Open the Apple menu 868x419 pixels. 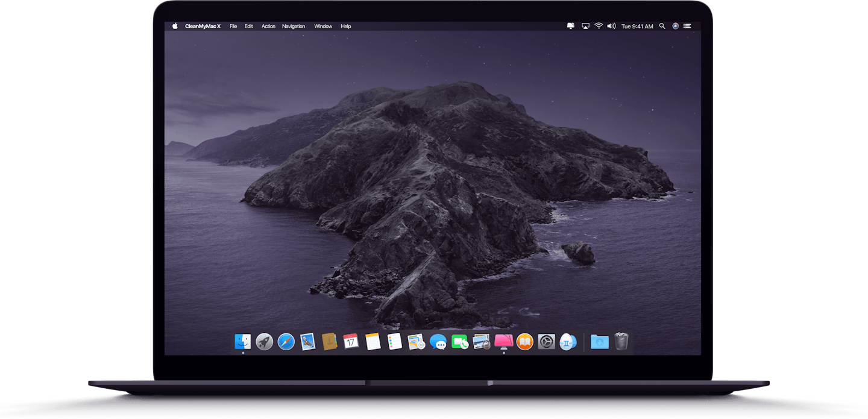175,26
